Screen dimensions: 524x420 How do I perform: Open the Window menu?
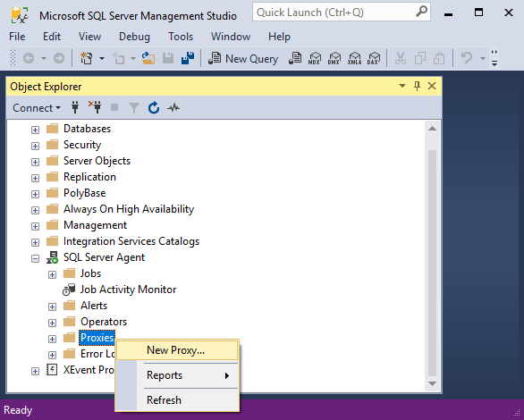coord(231,37)
